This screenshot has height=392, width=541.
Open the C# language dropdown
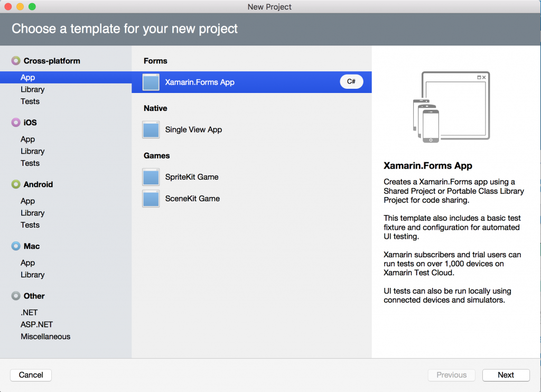click(351, 81)
